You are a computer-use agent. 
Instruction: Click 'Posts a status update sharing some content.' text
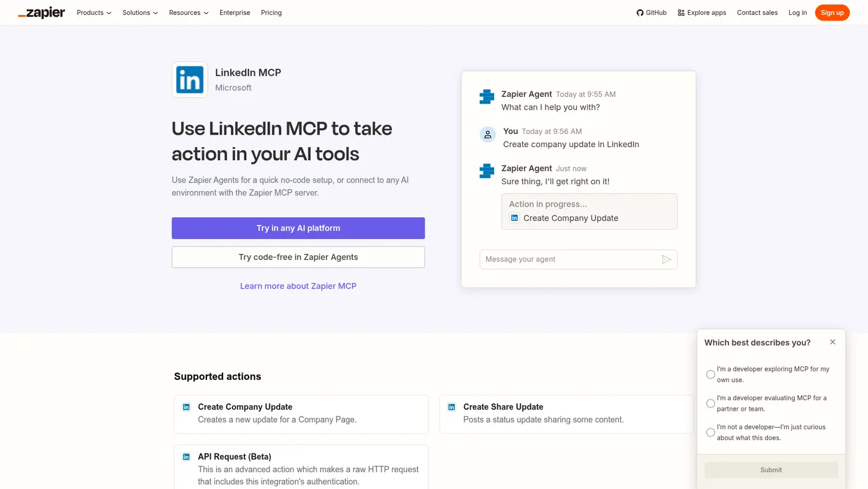pos(544,419)
